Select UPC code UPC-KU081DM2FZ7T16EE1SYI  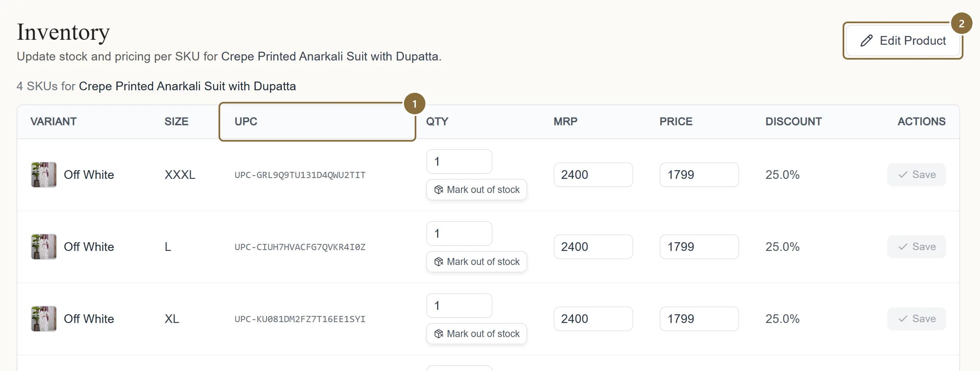[300, 319]
